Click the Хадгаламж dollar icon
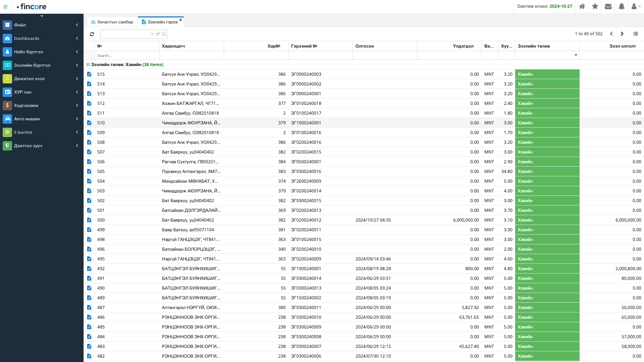Image resolution: width=644 pixels, height=362 pixels. (7, 105)
